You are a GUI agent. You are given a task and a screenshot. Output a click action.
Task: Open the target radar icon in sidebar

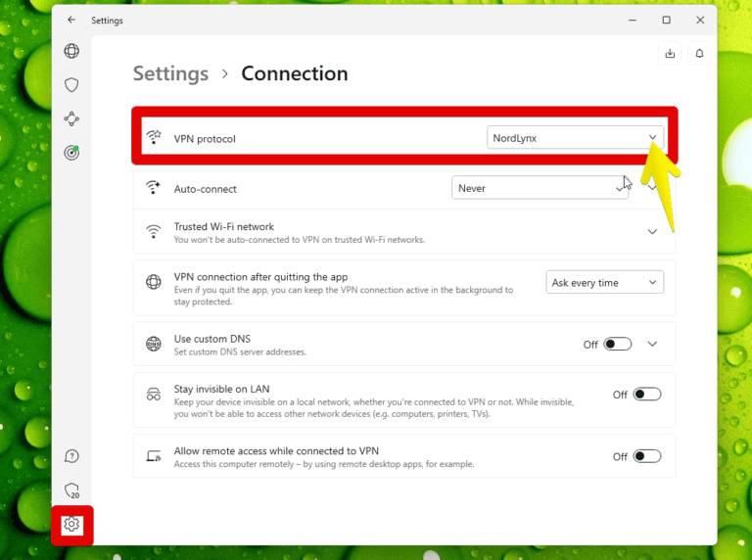(71, 152)
